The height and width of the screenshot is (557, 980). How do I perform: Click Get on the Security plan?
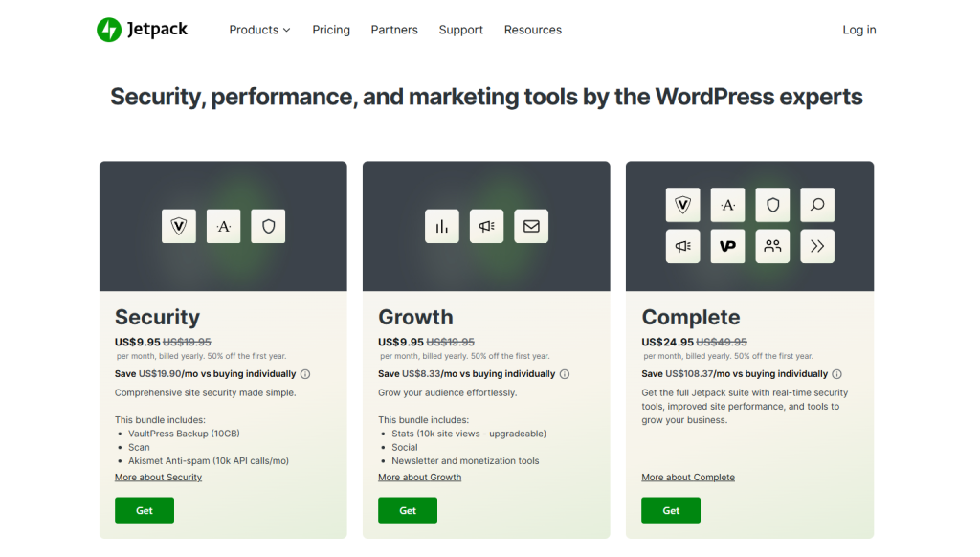click(144, 510)
